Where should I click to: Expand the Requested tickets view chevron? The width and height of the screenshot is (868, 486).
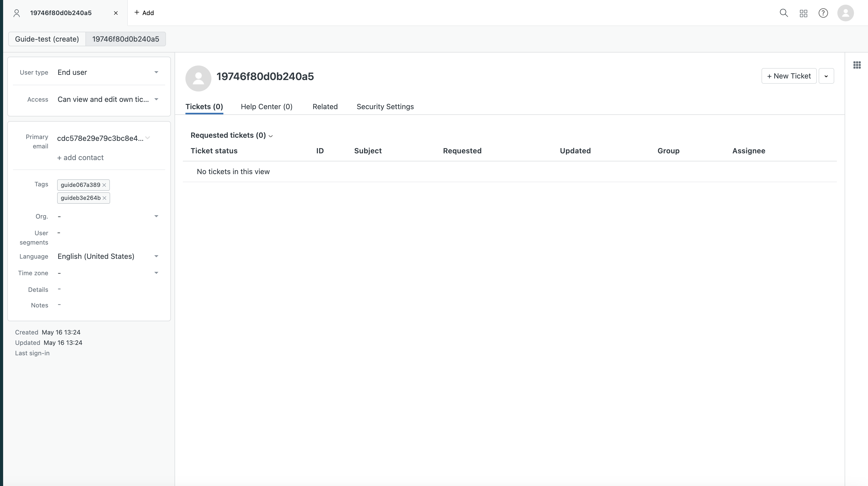271,136
